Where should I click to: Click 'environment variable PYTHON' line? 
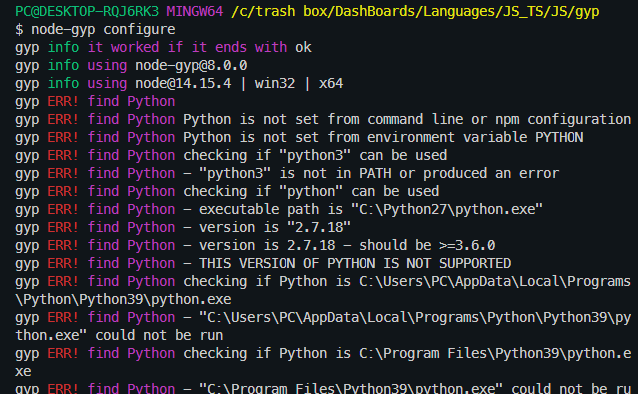(x=299, y=138)
